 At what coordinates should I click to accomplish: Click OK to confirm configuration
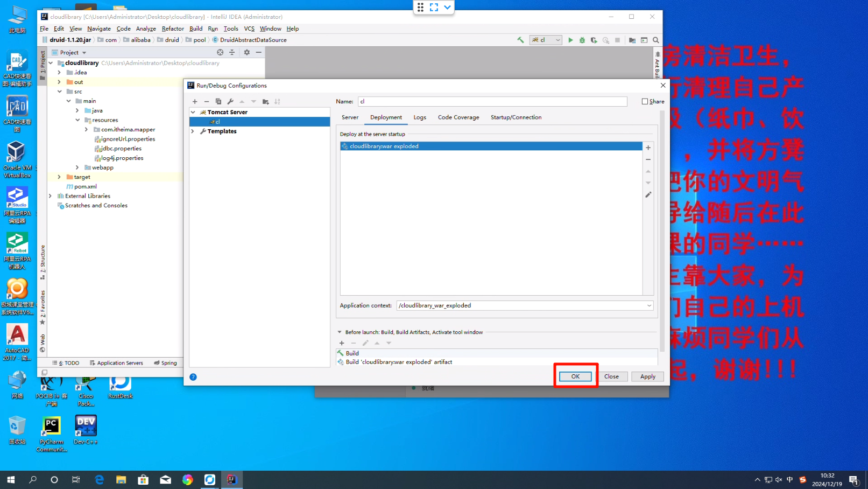tap(575, 377)
